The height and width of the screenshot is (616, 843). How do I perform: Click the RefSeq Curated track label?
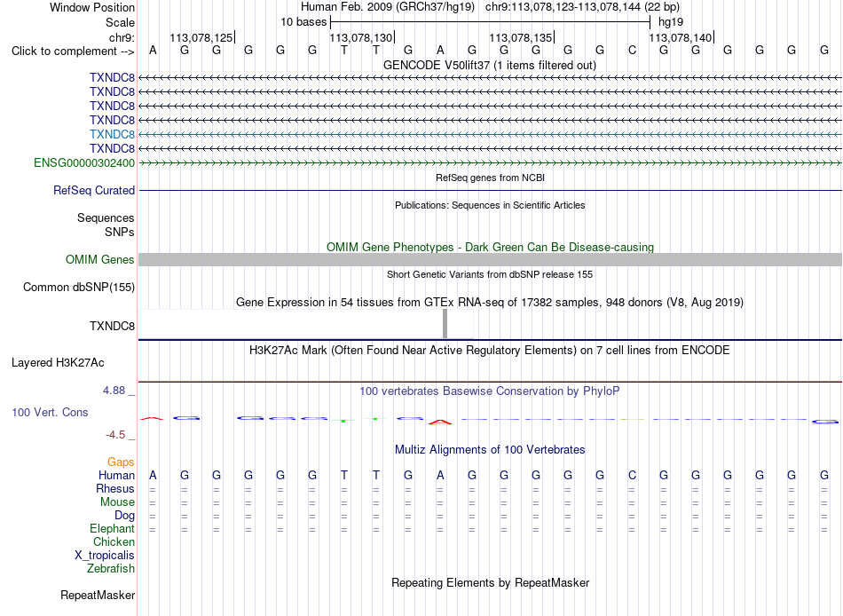tap(94, 191)
